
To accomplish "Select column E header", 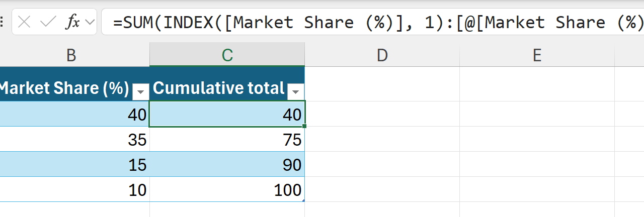I will click(537, 55).
